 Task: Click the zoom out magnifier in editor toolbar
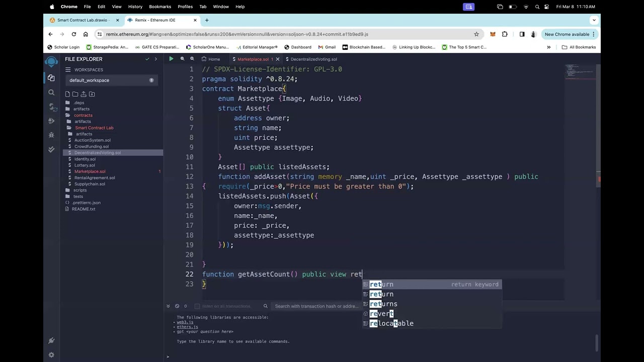tap(182, 59)
